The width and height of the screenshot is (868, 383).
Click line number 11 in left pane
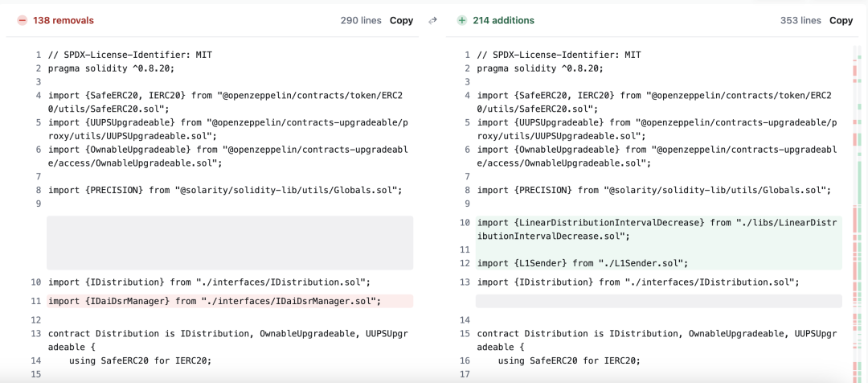tap(35, 301)
